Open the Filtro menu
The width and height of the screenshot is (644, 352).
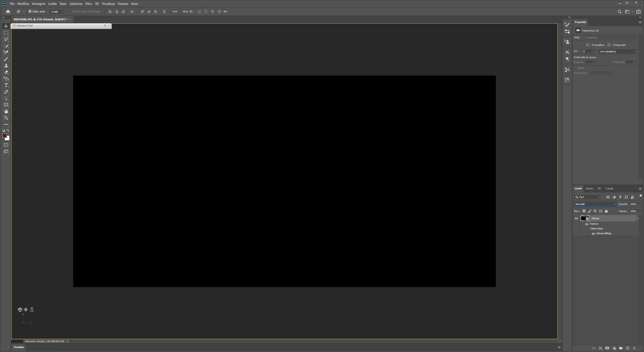(x=88, y=4)
